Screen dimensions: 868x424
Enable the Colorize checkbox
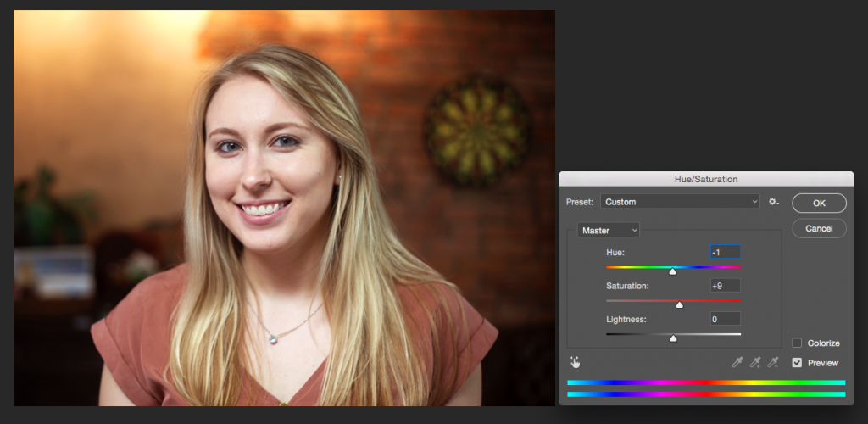pos(797,343)
